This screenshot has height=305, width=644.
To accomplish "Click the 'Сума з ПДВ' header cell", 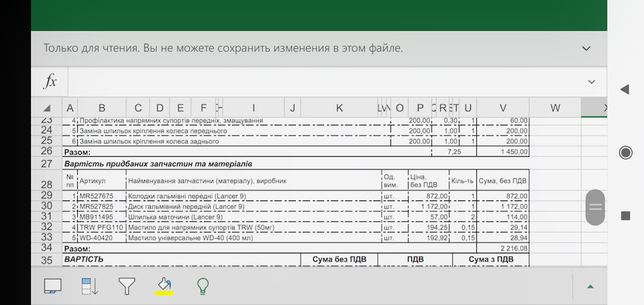I will 491,259.
